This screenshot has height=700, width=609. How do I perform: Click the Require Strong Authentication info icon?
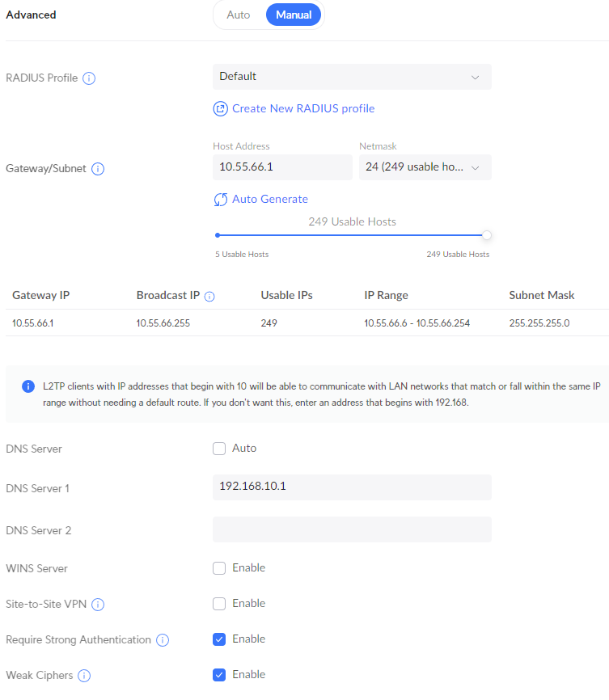pyautogui.click(x=163, y=640)
